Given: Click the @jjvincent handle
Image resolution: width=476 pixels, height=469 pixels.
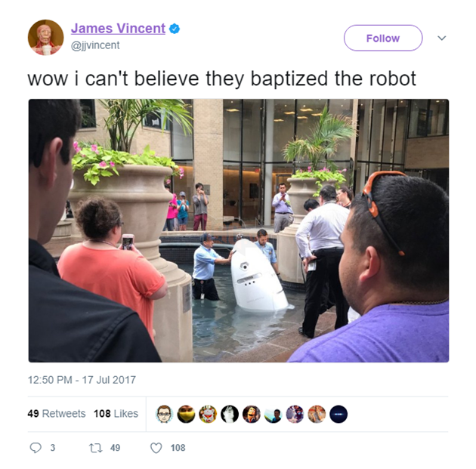Looking at the screenshot, I should click(x=95, y=45).
